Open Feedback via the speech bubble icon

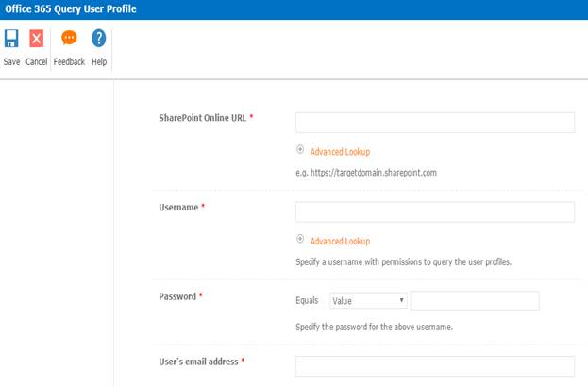click(x=69, y=39)
